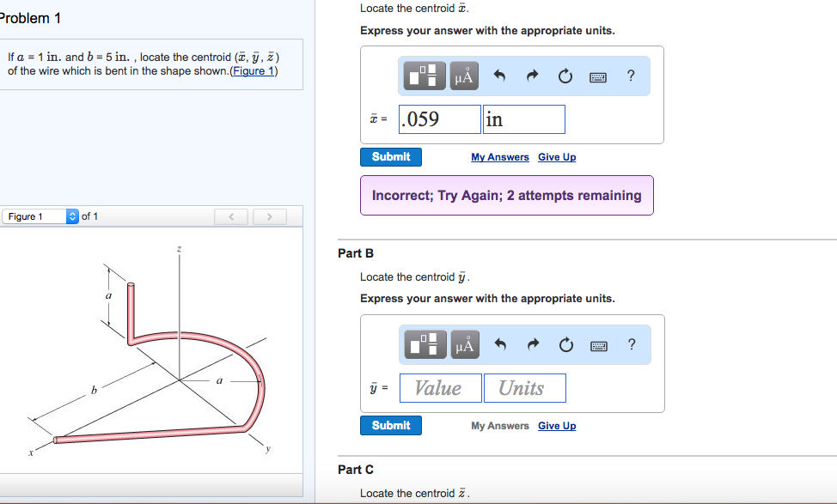The width and height of the screenshot is (837, 504).
Task: Submit the Part B answer
Action: [x=390, y=425]
